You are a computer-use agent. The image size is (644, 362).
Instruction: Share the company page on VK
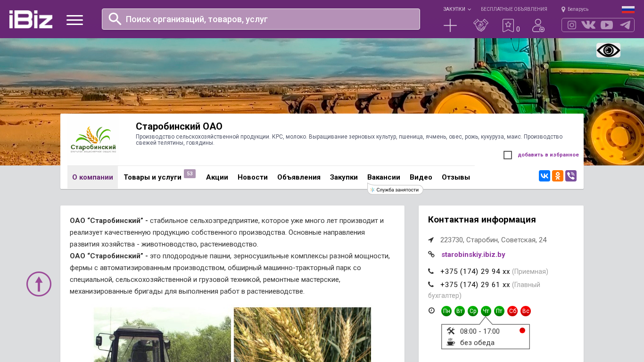(545, 176)
